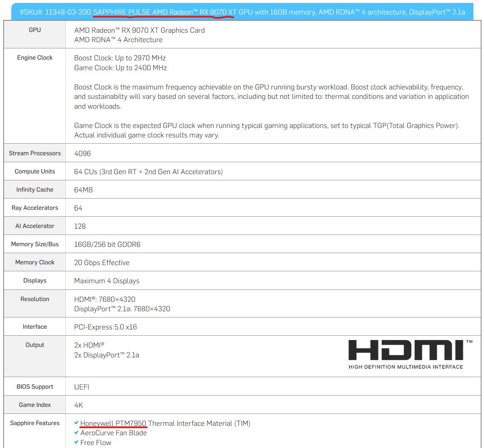Click Boost Clock Up to 2970 MHz line
The height and width of the screenshot is (448, 484).
pyautogui.click(x=120, y=58)
